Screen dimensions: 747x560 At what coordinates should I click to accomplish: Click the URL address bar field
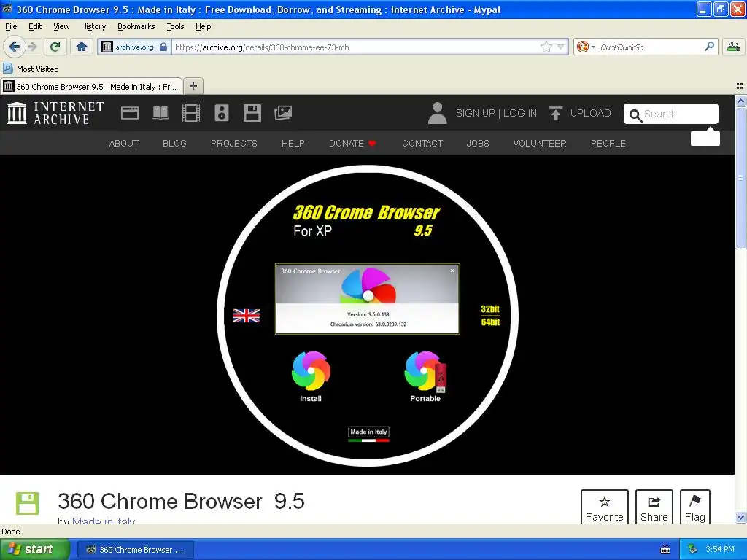coord(355,47)
